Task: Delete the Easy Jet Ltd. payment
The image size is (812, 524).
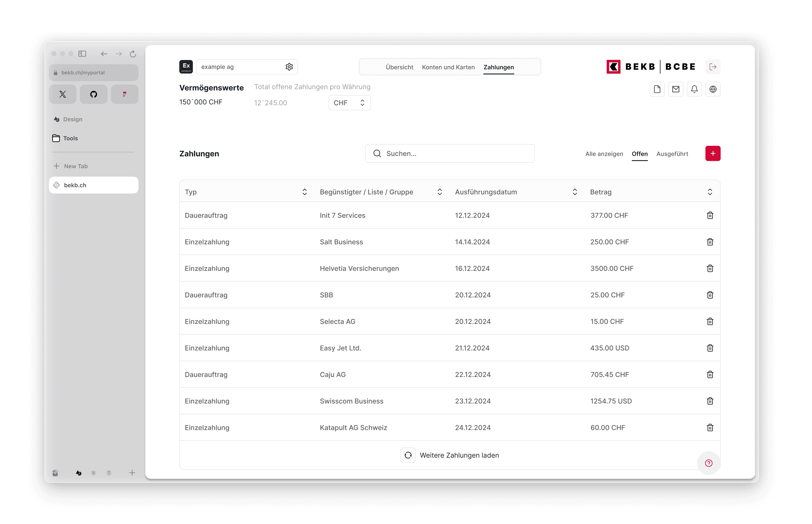Action: [710, 348]
